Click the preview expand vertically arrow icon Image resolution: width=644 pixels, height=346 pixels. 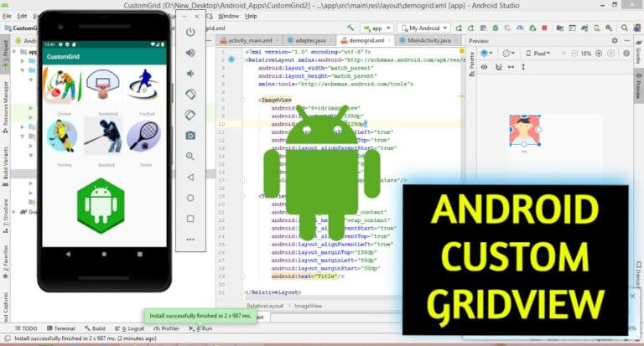tap(523, 67)
